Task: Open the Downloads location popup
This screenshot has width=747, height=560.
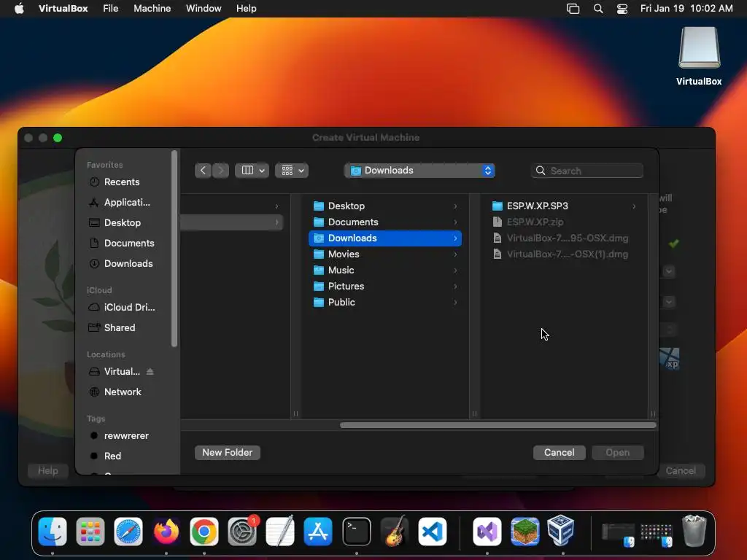Action: (x=419, y=171)
